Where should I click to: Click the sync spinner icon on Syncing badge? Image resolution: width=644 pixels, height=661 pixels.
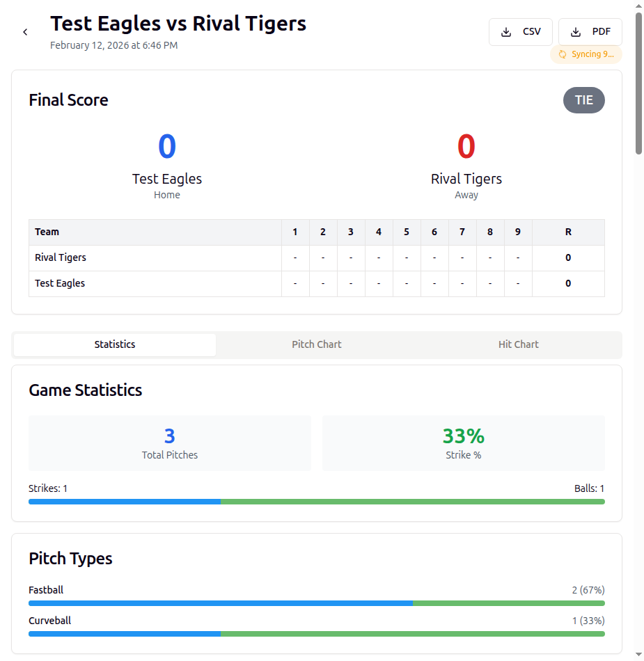(x=563, y=54)
